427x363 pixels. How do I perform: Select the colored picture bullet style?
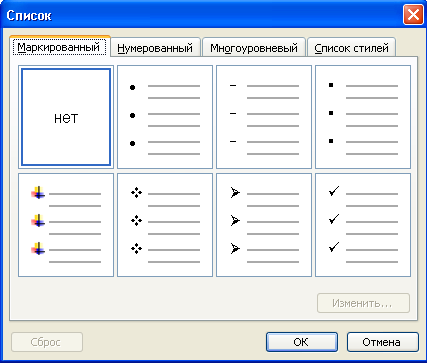click(x=66, y=225)
